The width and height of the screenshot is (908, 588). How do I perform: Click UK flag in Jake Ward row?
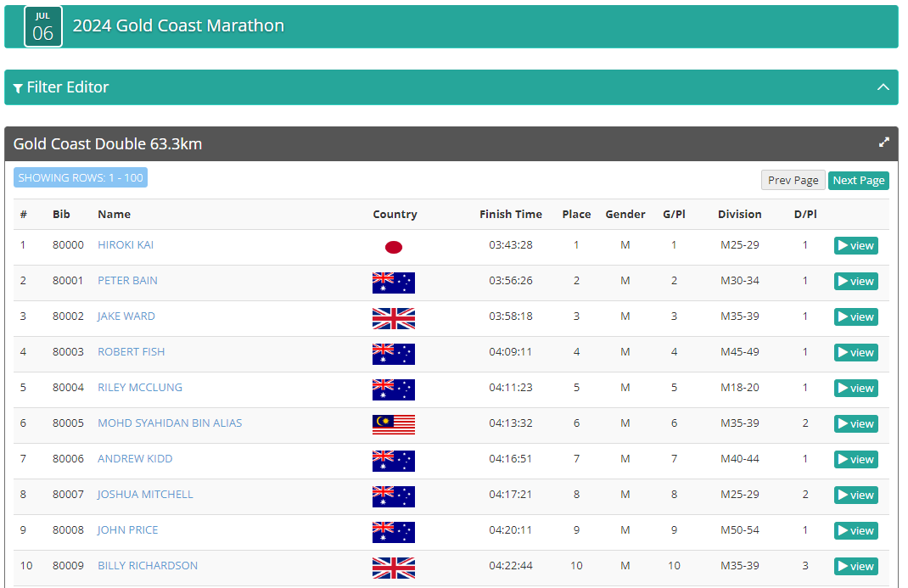[394, 318]
